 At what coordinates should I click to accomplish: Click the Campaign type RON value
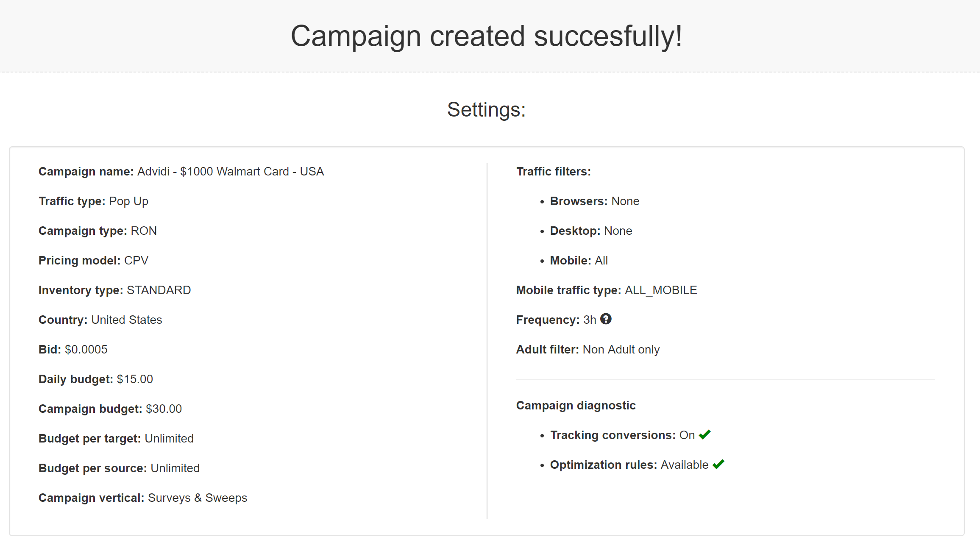[144, 231]
